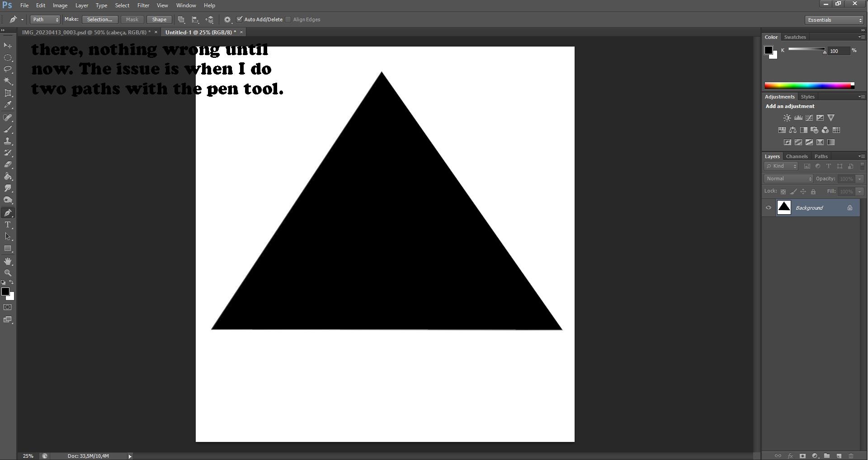
Task: Select the Path Selection tool
Action: point(8,236)
